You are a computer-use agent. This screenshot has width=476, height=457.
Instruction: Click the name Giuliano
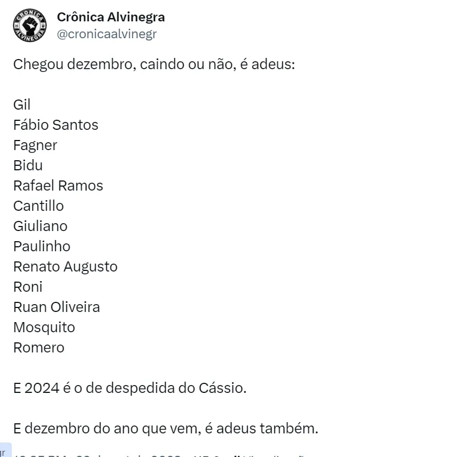[x=40, y=226]
